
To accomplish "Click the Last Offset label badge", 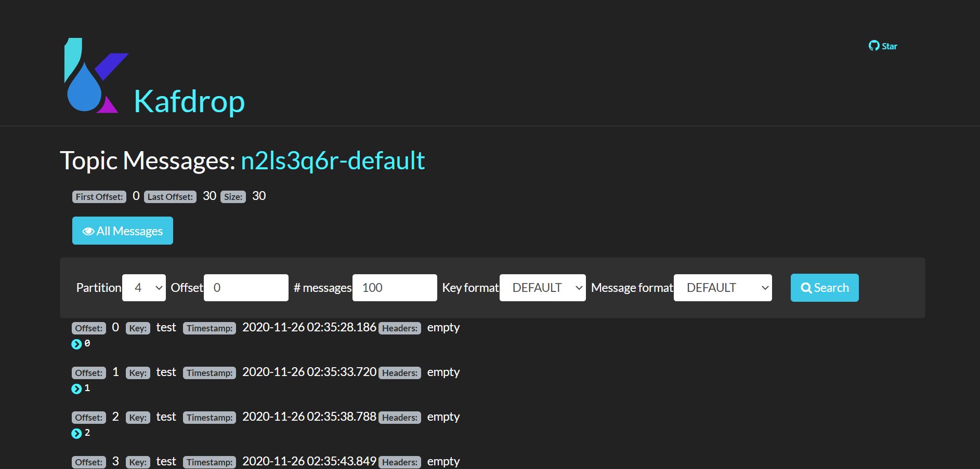I will click(x=170, y=197).
